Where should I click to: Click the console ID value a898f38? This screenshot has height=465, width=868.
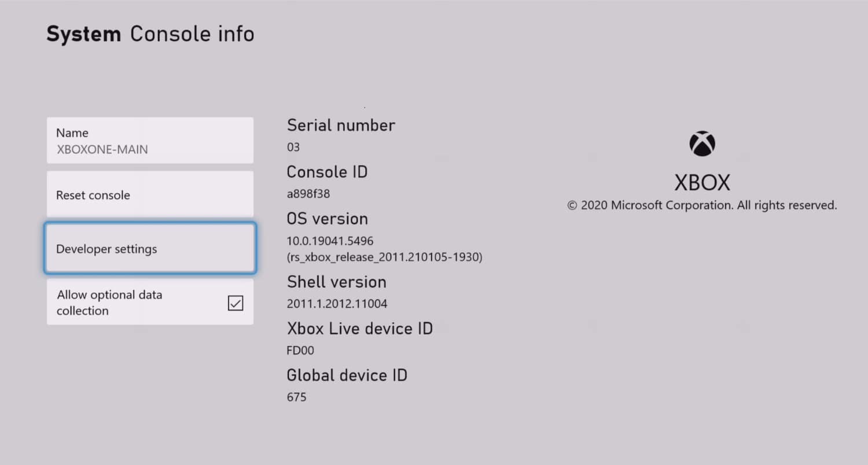point(308,194)
